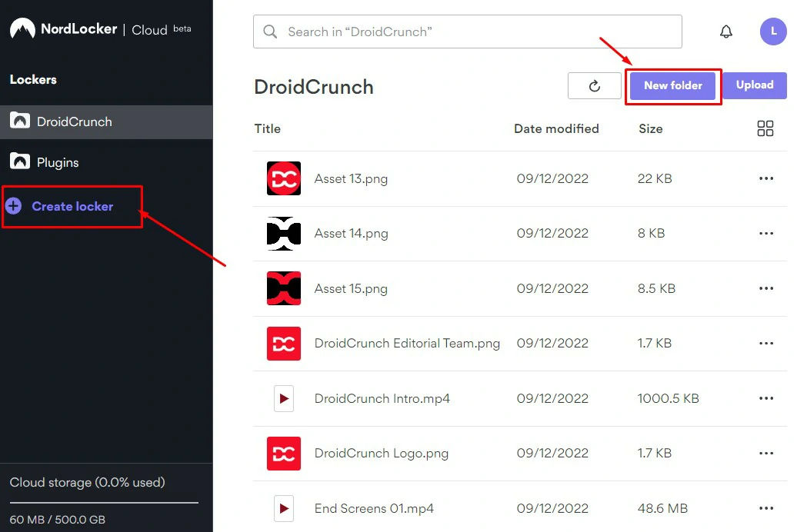Click the End Screens 01.mp4 video icon

point(284,508)
